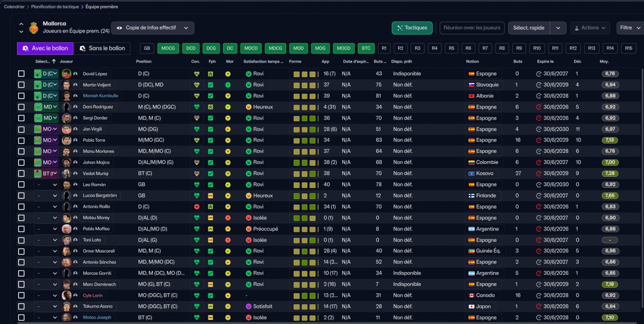Image resolution: width=644 pixels, height=324 pixels.
Task: Click the person icon beside Cyle Larin
Action: click(75, 295)
